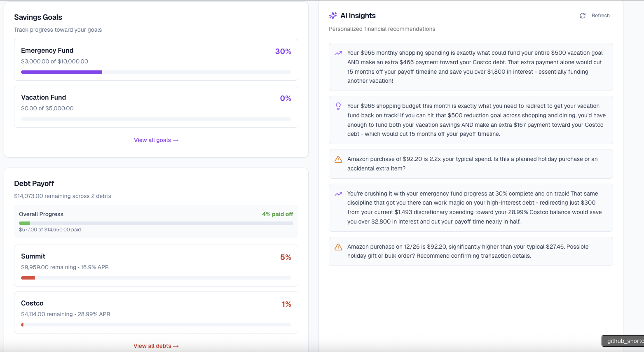Viewport: 644px width, 352px height.
Task: Click the AI Insights sparkles icon
Action: [333, 15]
